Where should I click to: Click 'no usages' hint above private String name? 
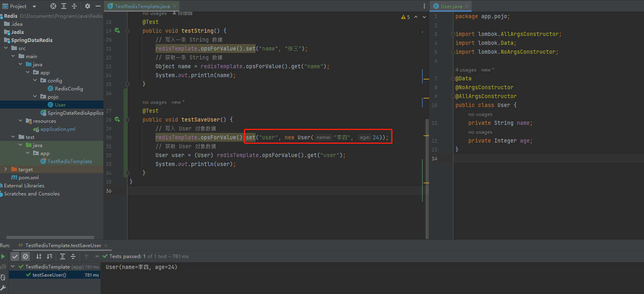(x=480, y=114)
